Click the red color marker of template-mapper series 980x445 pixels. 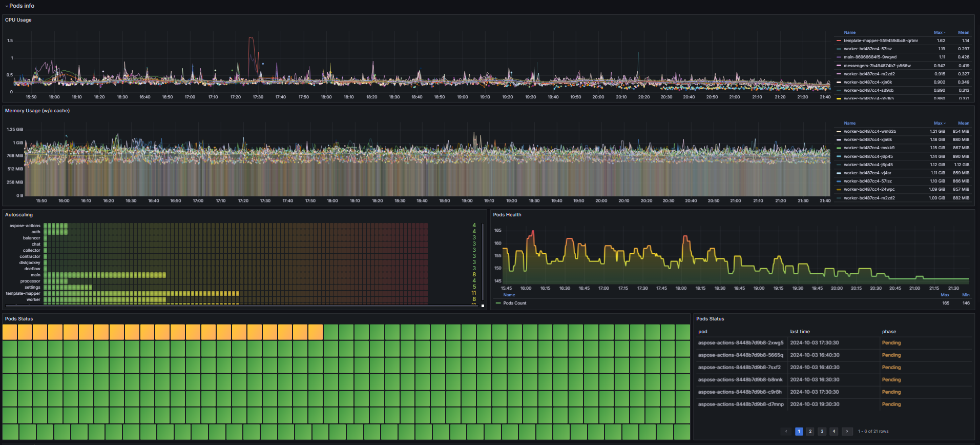pyautogui.click(x=839, y=41)
